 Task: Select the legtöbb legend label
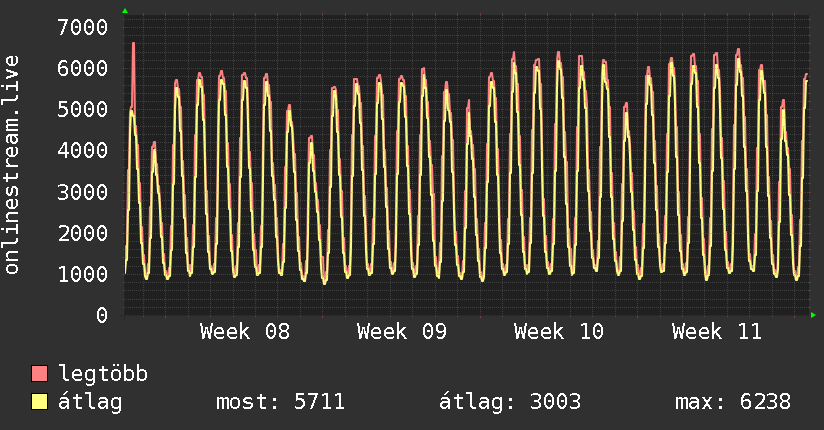pyautogui.click(x=103, y=375)
